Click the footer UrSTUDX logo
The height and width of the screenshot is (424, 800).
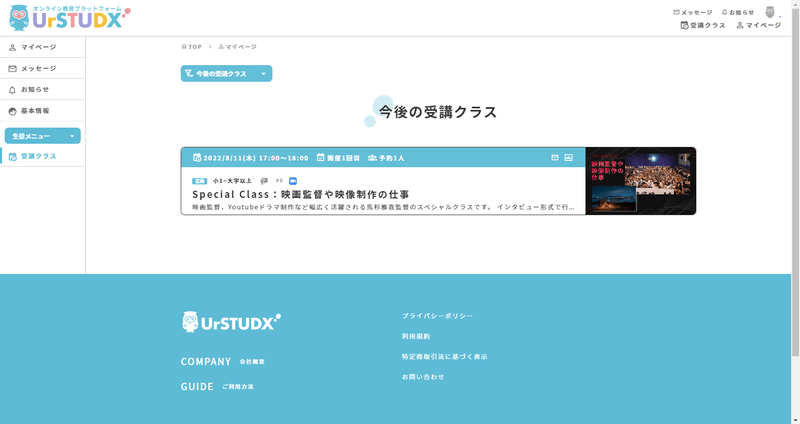point(231,322)
